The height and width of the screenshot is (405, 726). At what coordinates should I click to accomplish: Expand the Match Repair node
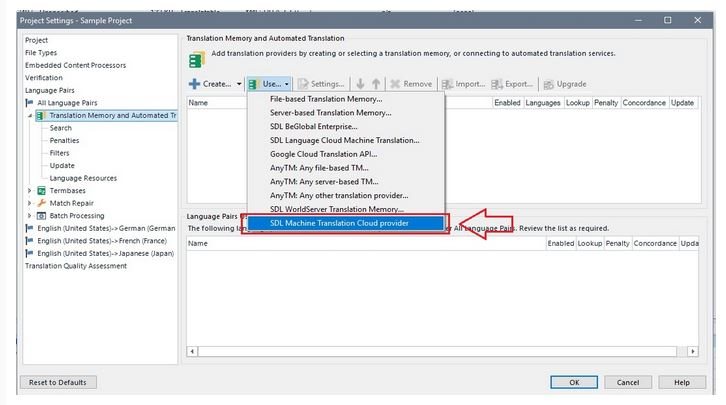30,203
